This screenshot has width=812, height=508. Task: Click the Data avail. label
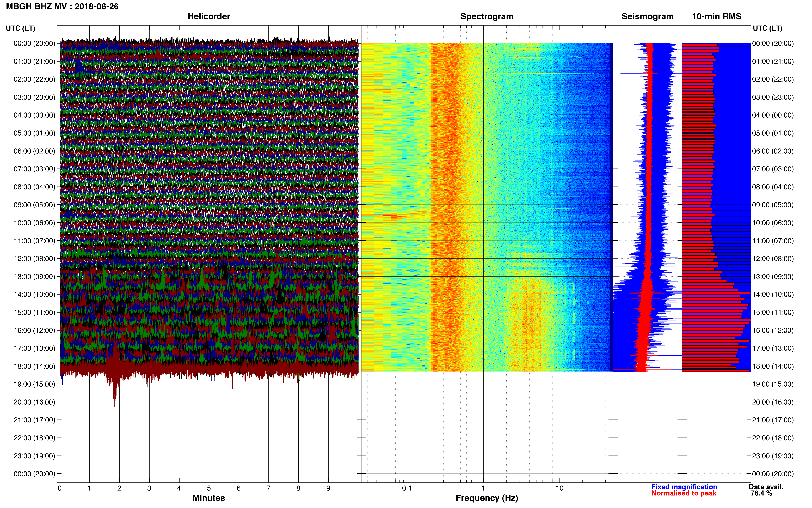point(766,487)
